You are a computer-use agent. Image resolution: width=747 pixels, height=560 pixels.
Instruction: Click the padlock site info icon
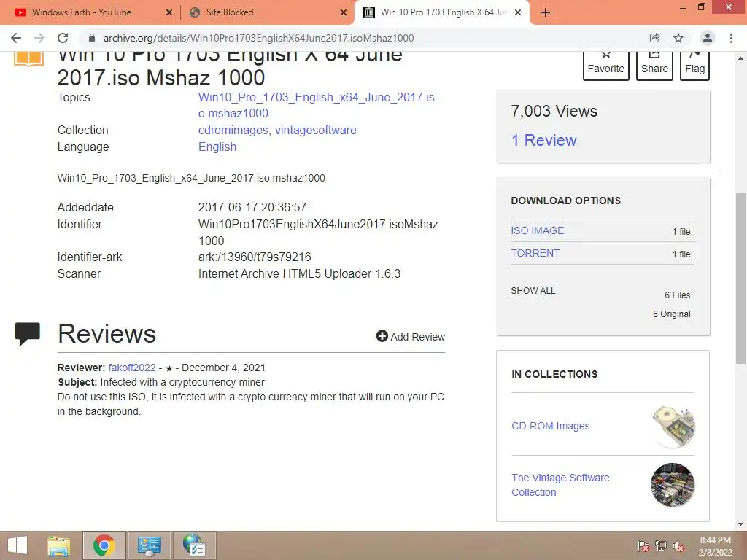[x=92, y=38]
